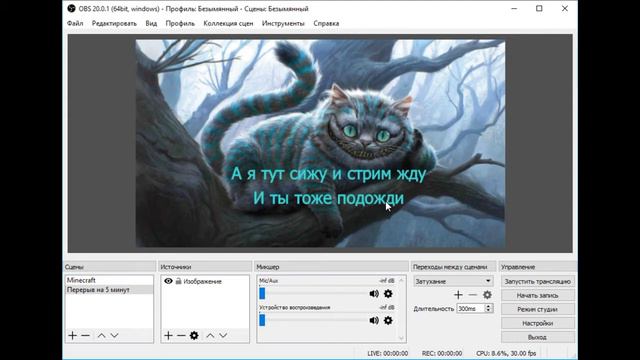Toggle visibility eye of Изображение source
This screenshot has width=640, height=360.
[x=168, y=281]
